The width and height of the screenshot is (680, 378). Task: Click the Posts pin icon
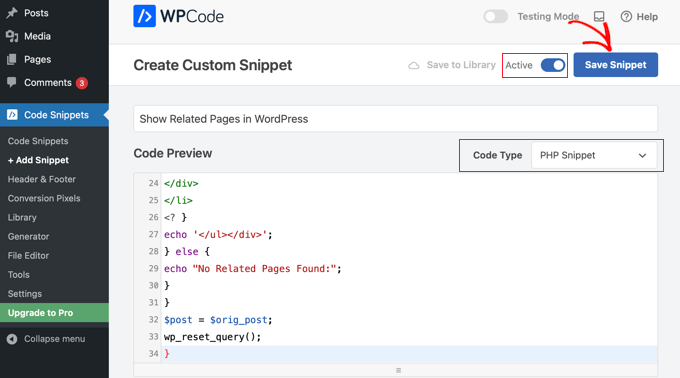tap(12, 13)
